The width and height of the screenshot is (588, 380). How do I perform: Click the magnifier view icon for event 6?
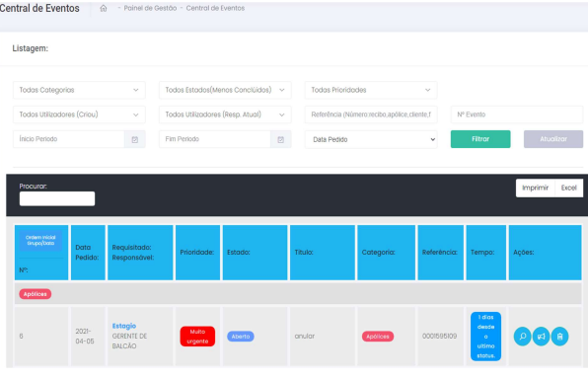(522, 337)
